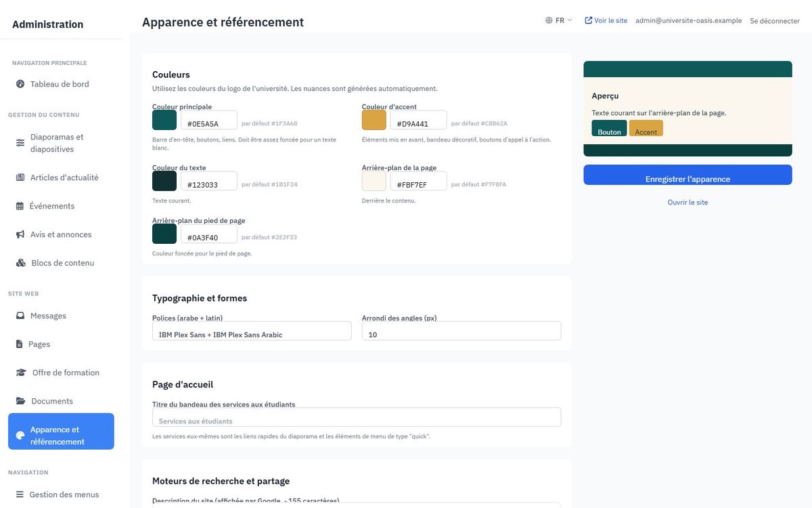
Task: Click the palette icon of Apparence et référencement
Action: (20, 436)
